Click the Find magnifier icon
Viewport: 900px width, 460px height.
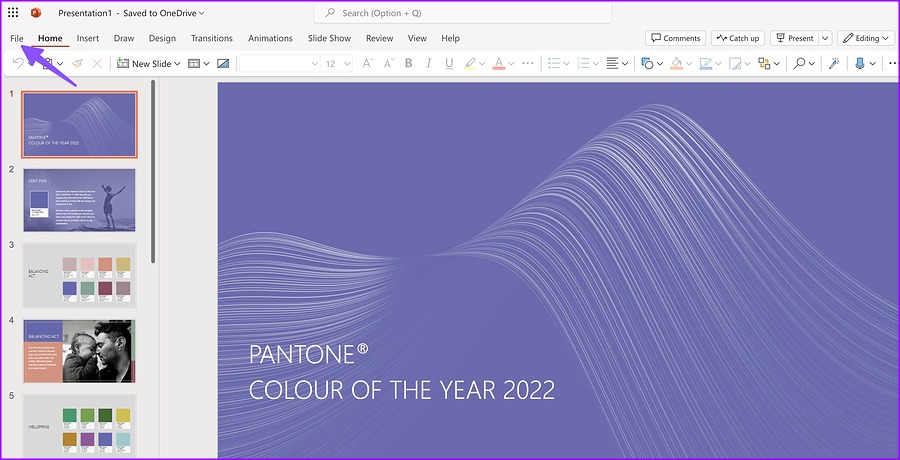799,63
